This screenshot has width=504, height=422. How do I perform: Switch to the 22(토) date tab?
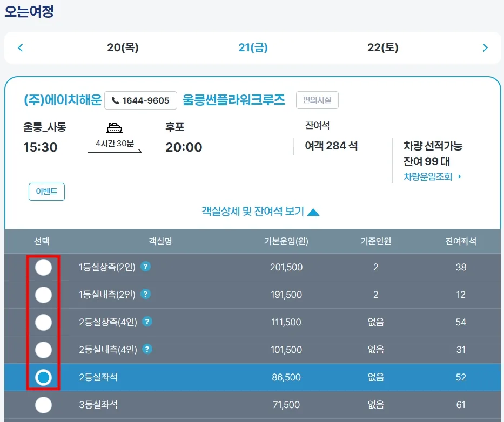382,47
